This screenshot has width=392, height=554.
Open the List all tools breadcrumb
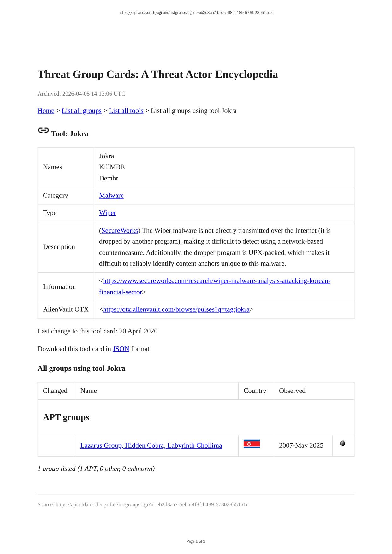126,111
